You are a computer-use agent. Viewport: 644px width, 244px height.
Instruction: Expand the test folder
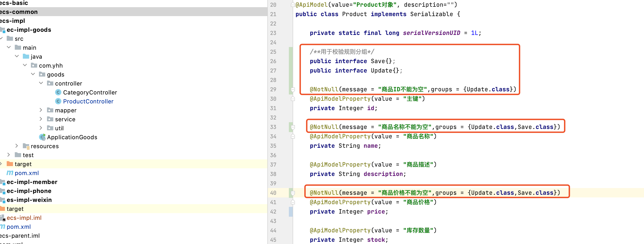point(9,155)
